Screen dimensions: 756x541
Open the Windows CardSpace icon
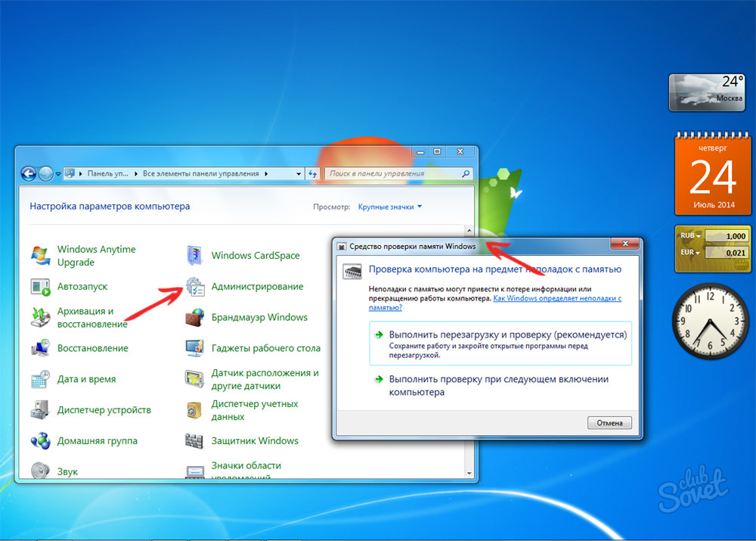pyautogui.click(x=195, y=255)
